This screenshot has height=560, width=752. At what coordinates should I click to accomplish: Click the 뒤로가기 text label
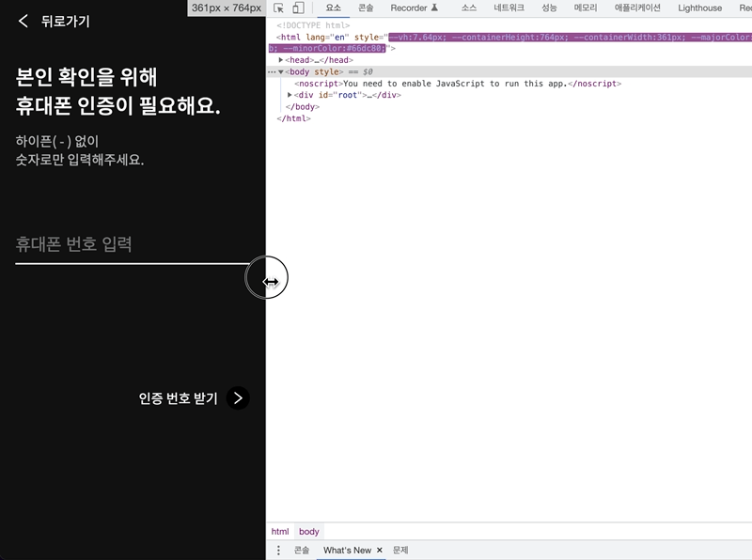click(65, 22)
